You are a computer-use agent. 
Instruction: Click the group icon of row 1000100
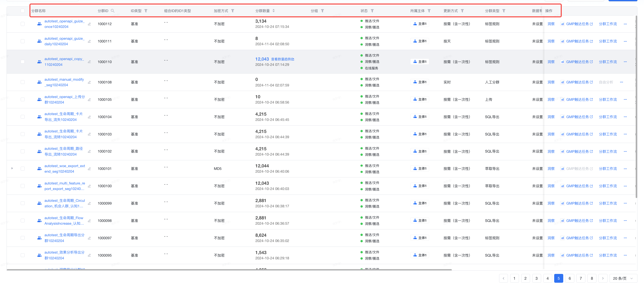(x=39, y=186)
